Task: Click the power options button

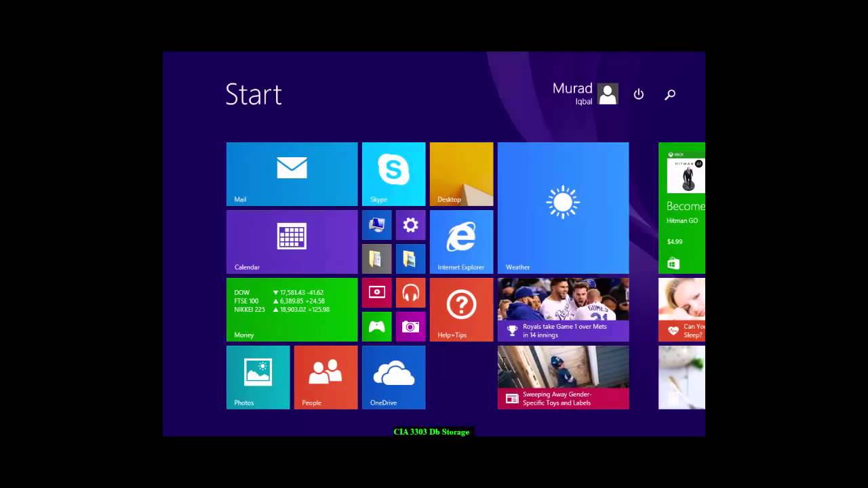Action: 639,94
